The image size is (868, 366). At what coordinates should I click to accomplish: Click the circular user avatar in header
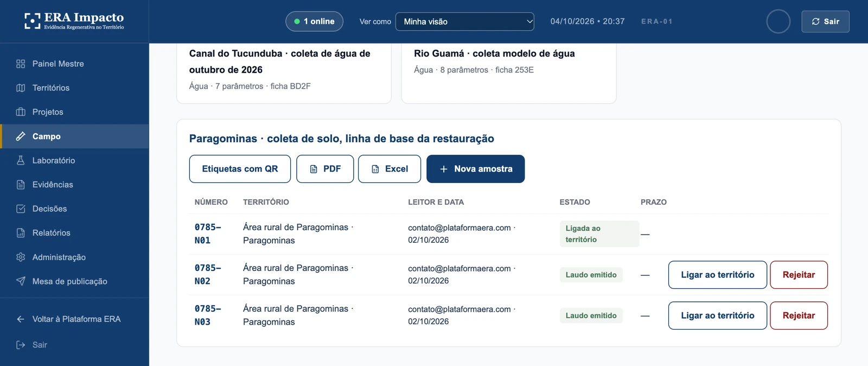(x=778, y=22)
